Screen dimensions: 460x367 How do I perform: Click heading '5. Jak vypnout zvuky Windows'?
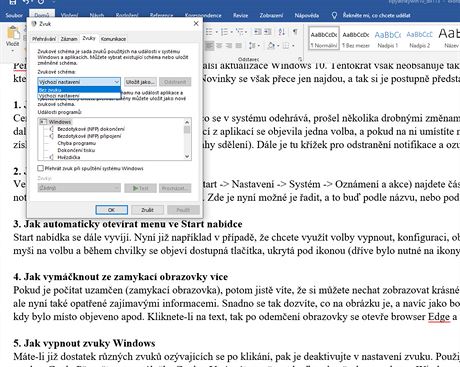(x=84, y=343)
